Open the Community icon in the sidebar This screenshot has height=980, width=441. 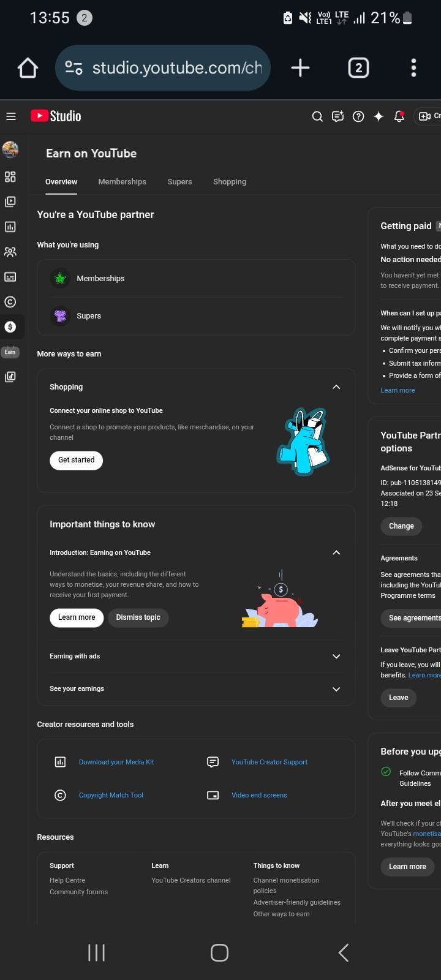click(x=10, y=252)
